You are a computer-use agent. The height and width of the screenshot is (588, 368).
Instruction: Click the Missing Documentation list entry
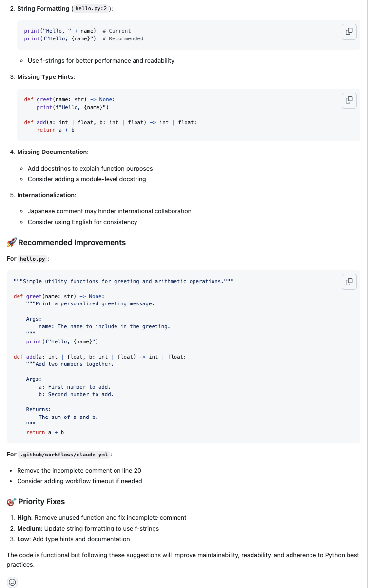tap(52, 152)
